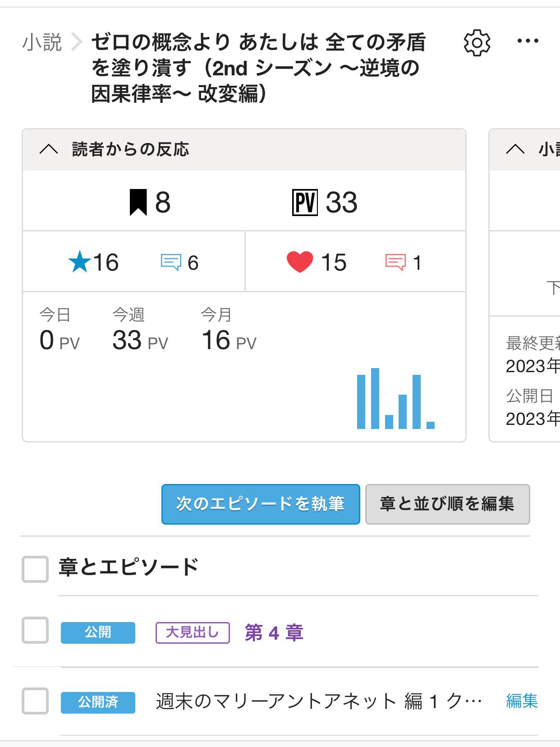Open the three-dot more options menu
Viewport: 560px width, 747px height.
(x=527, y=41)
